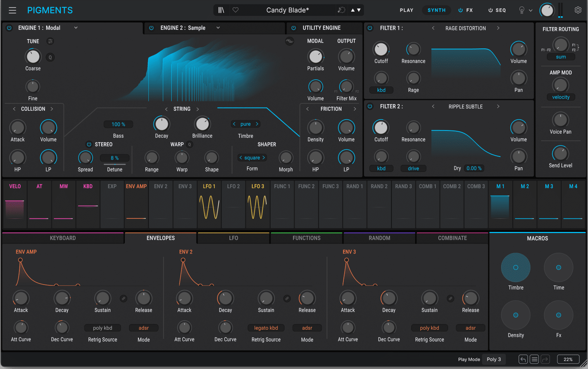The height and width of the screenshot is (369, 588).
Task: Toggle the WARP Q button
Action: pyautogui.click(x=190, y=144)
